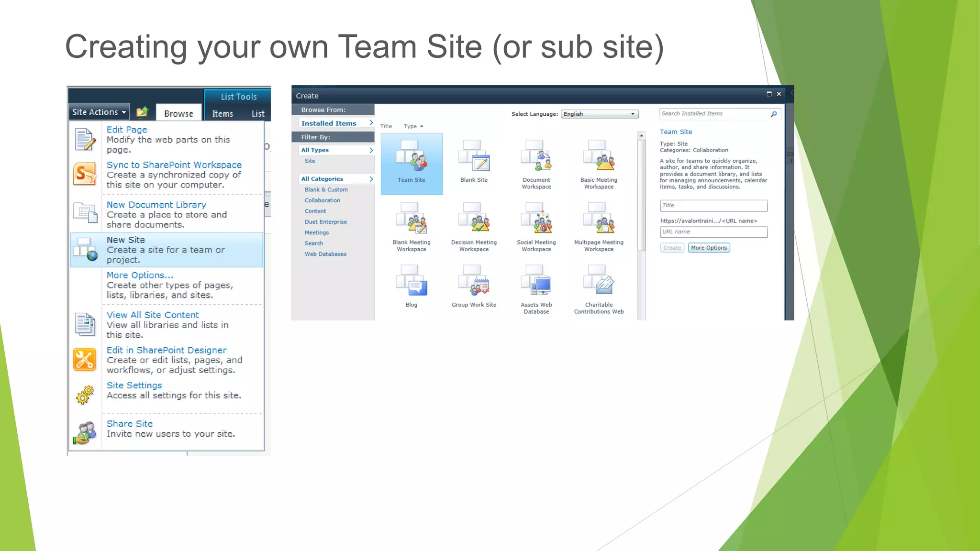Filter by Blank & Custom category

click(326, 189)
